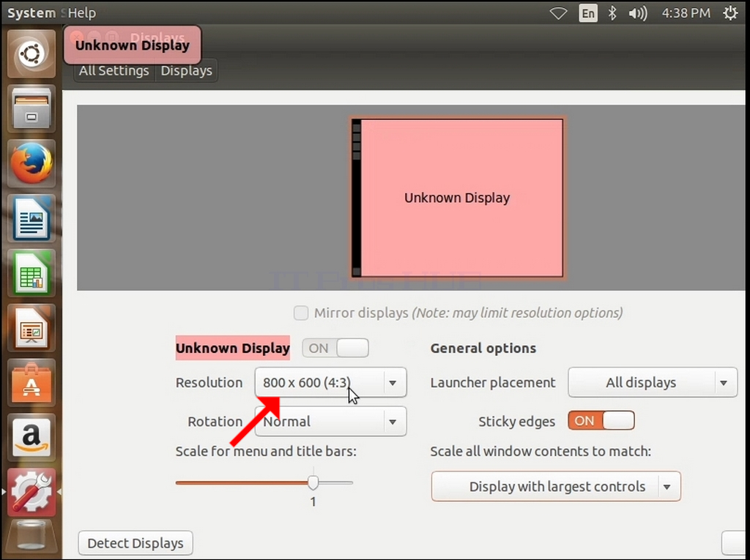This screenshot has width=750, height=560.
Task: Click the Displays breadcrumb button
Action: click(x=186, y=71)
